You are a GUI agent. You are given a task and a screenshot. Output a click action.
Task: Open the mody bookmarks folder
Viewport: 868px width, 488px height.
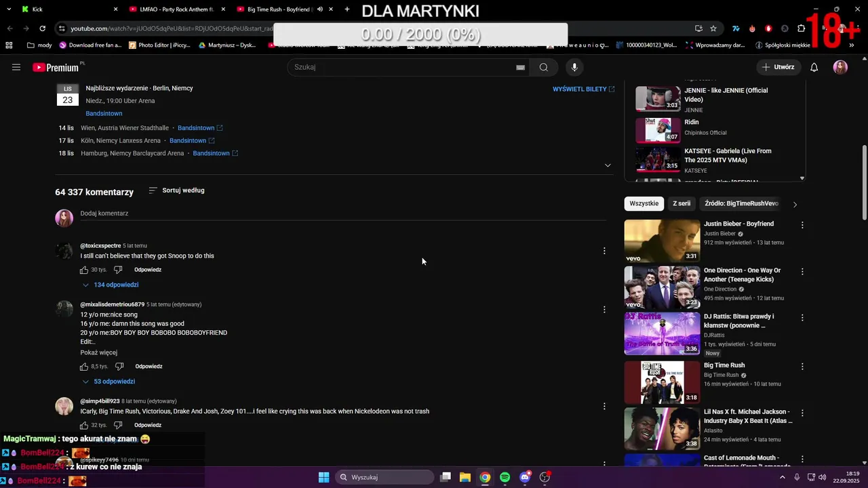(x=39, y=45)
